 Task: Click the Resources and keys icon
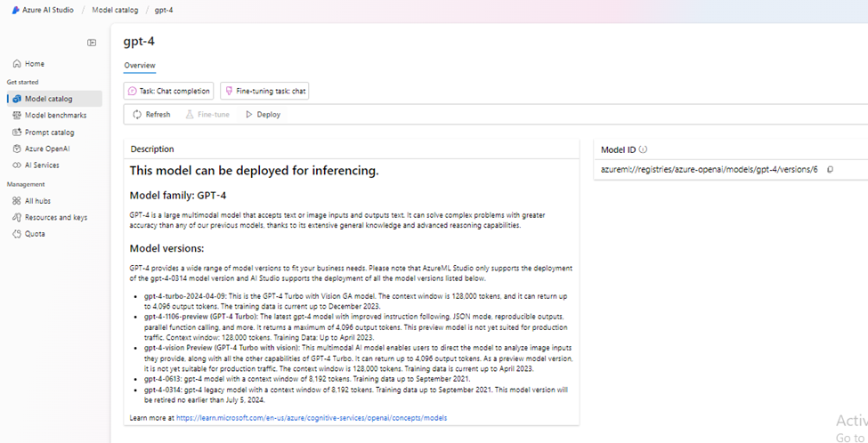[x=17, y=217]
